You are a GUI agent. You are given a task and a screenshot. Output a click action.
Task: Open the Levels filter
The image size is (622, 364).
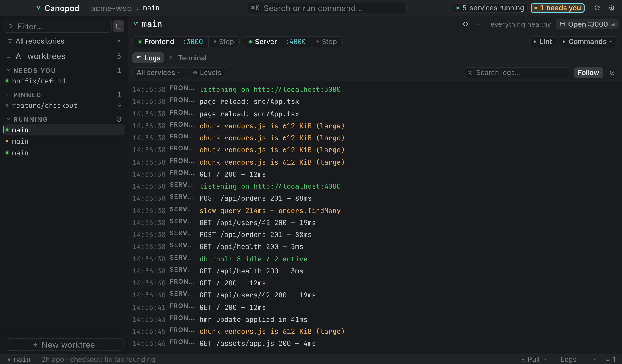tap(207, 73)
